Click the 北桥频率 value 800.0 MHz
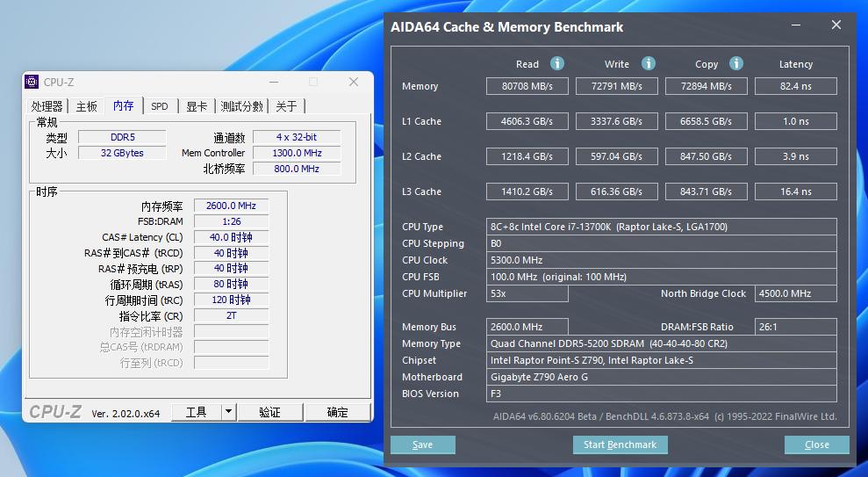 pyautogui.click(x=297, y=169)
